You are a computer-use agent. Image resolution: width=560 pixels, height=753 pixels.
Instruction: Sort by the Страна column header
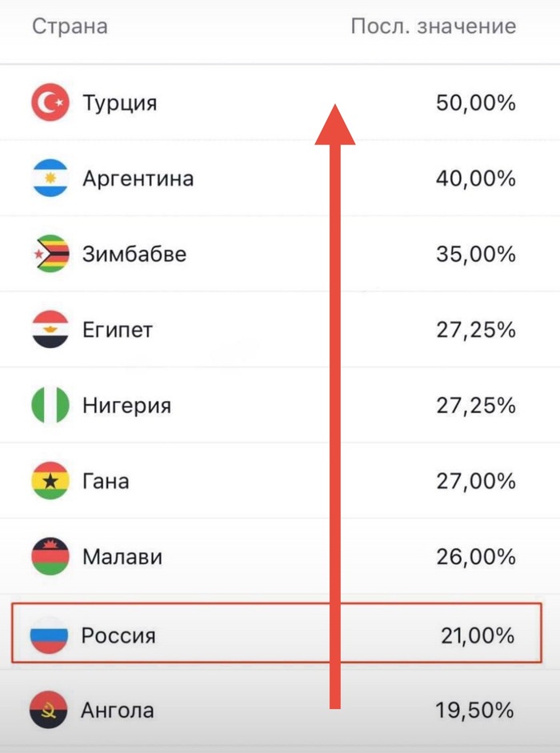tap(70, 26)
